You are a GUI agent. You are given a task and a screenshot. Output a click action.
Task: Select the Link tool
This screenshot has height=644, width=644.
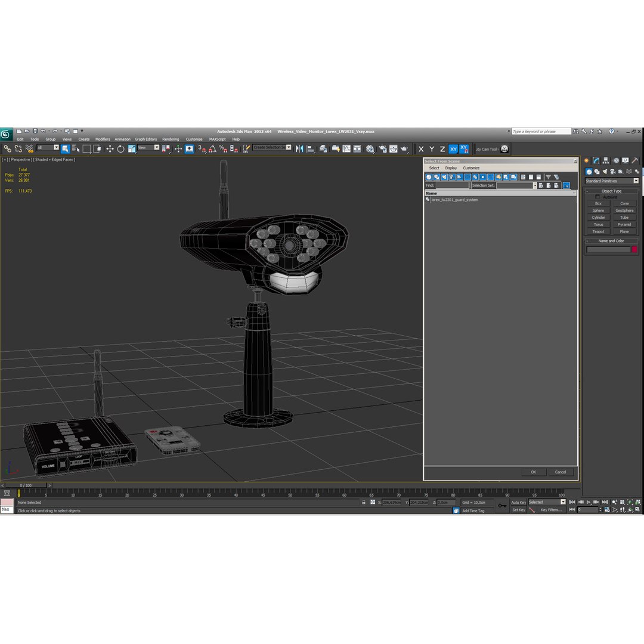coord(7,148)
